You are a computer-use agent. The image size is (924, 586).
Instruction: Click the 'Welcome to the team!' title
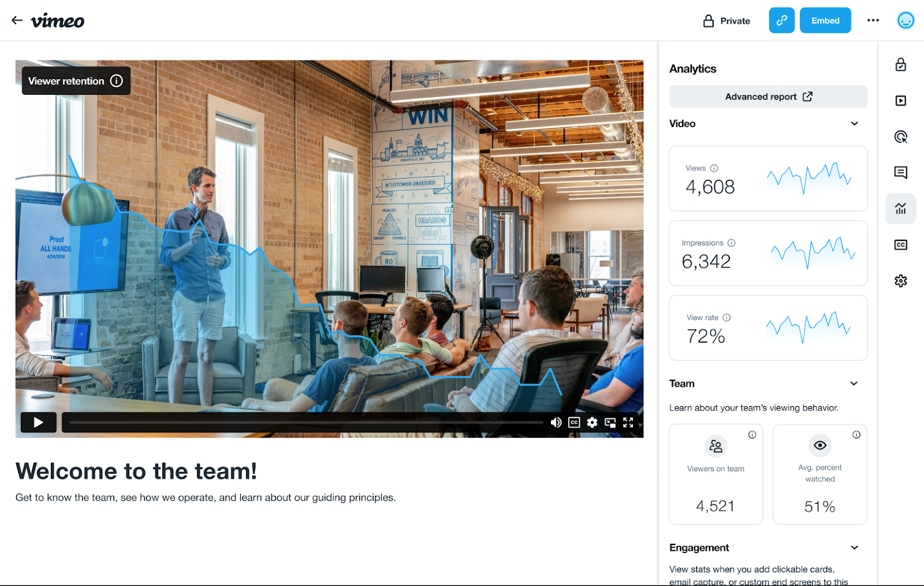pyautogui.click(x=136, y=471)
